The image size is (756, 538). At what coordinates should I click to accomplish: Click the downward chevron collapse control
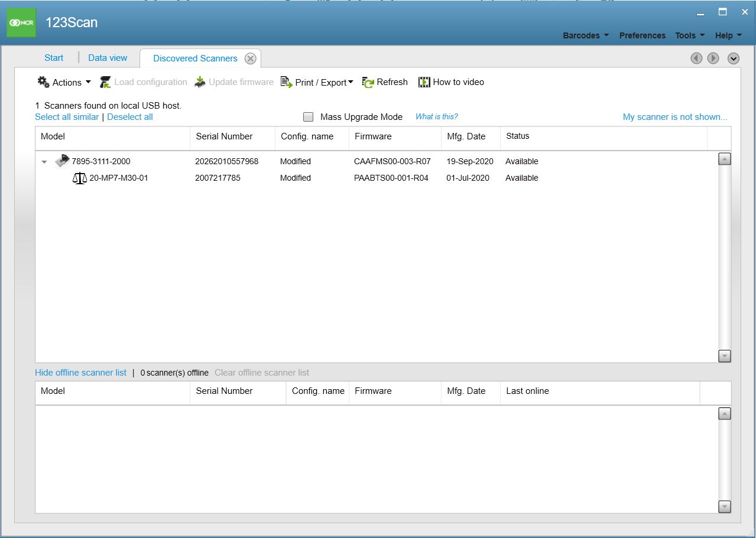click(x=733, y=58)
